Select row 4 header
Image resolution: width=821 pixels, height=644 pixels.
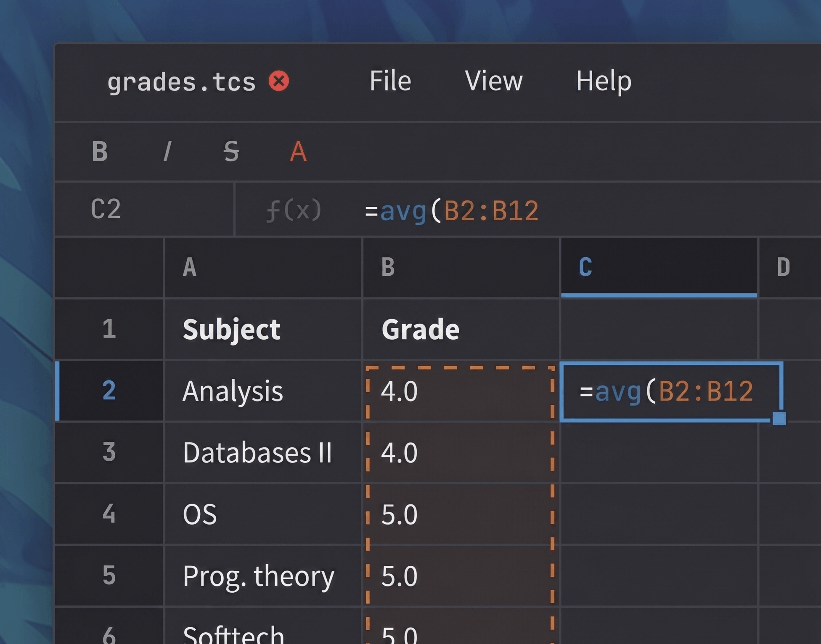point(109,514)
